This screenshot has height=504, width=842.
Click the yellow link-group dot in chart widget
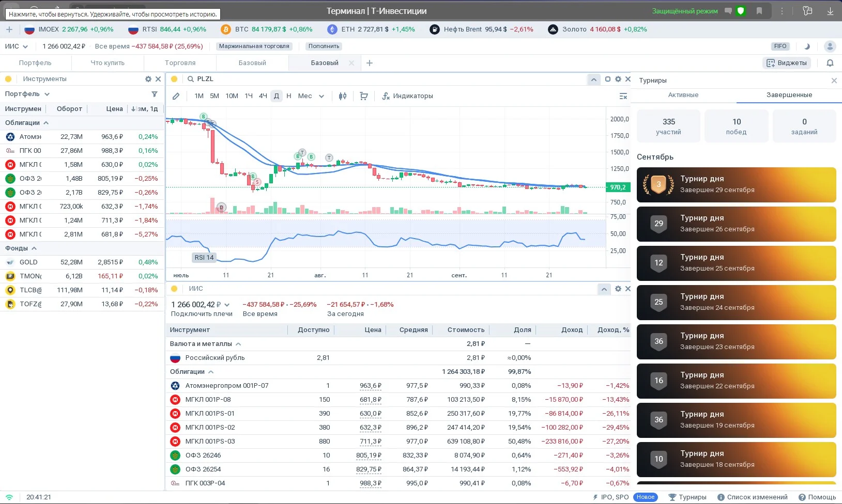(x=174, y=79)
